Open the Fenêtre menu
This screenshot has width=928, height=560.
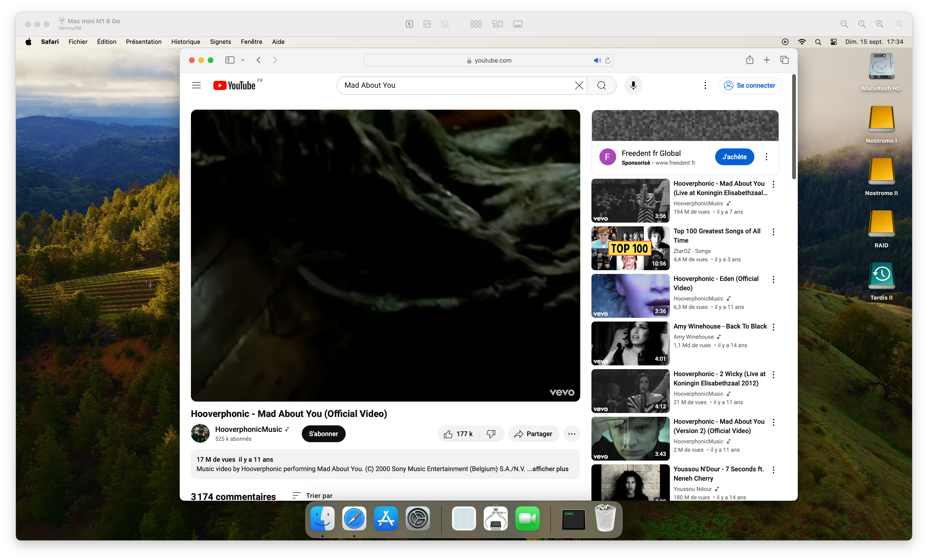point(251,42)
